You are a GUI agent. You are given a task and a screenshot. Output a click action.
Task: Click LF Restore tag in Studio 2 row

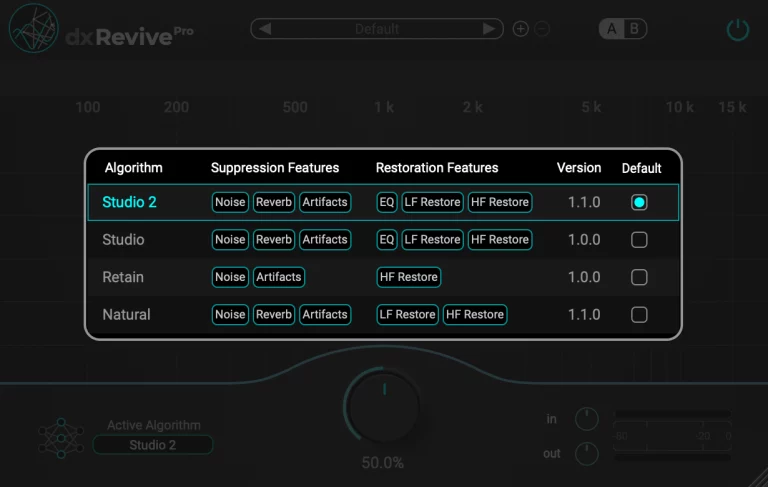[x=432, y=202]
